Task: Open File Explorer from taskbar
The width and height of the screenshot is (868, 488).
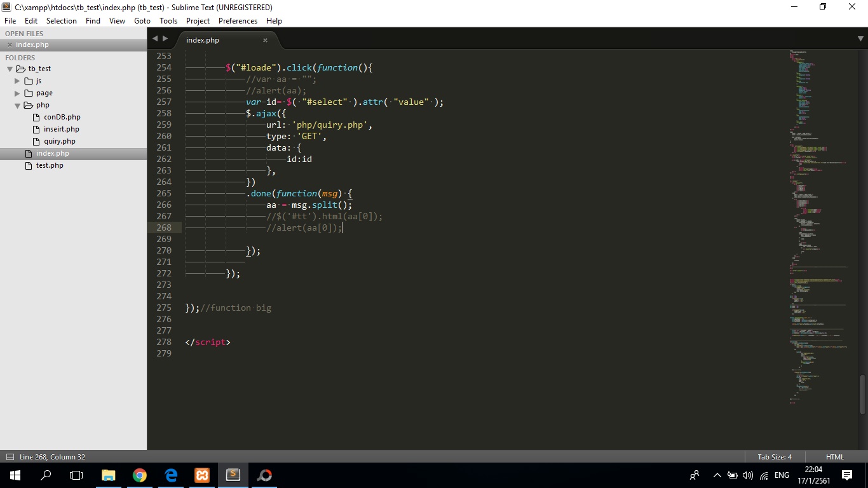Action: click(x=109, y=475)
